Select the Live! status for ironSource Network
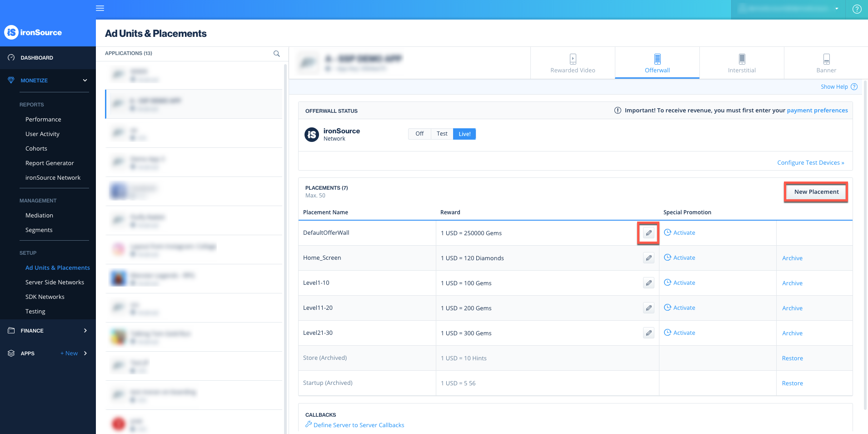This screenshot has height=434, width=868. click(x=464, y=134)
